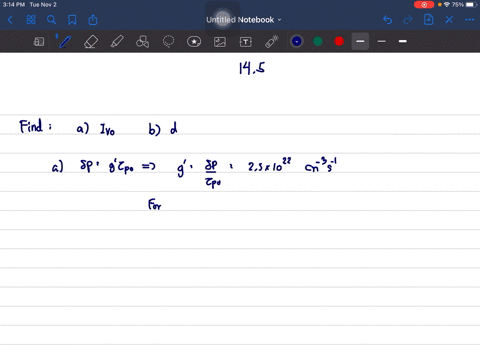The width and height of the screenshot is (480, 360).
Task: Tap the screen recording indicator
Action: coord(424,5)
